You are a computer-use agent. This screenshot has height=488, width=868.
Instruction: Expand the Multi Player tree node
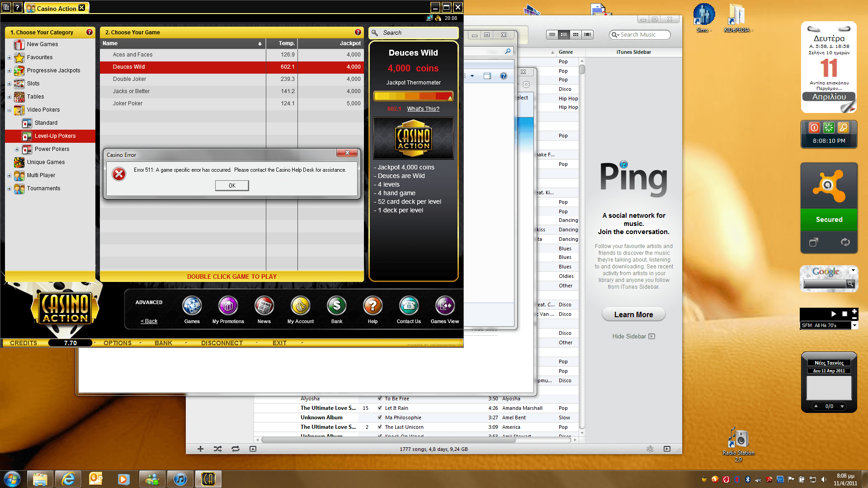coord(9,175)
